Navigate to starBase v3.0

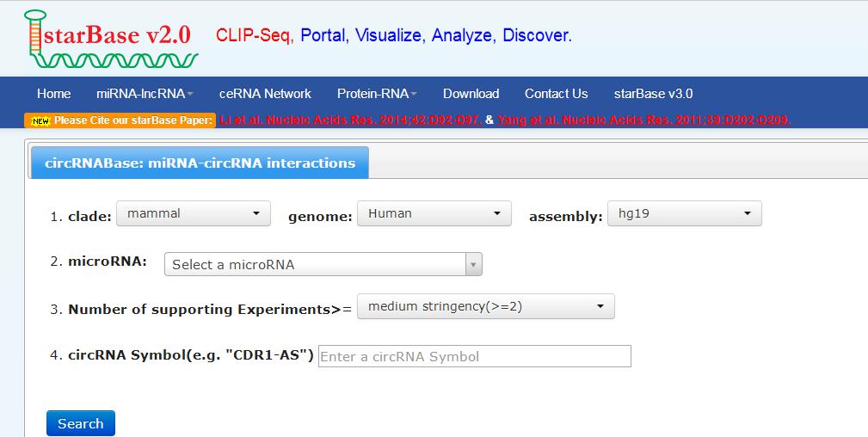(653, 94)
